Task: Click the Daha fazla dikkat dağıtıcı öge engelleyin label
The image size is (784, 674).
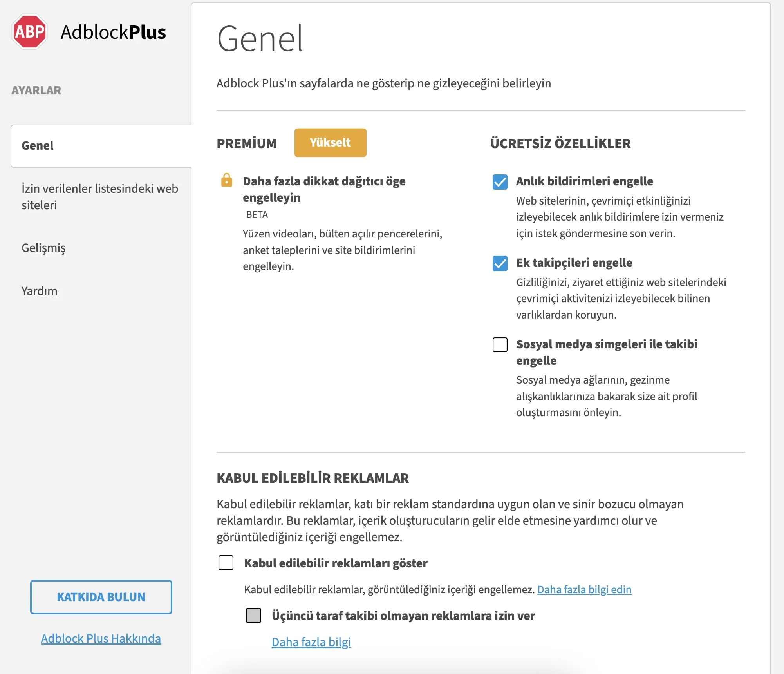Action: click(324, 189)
